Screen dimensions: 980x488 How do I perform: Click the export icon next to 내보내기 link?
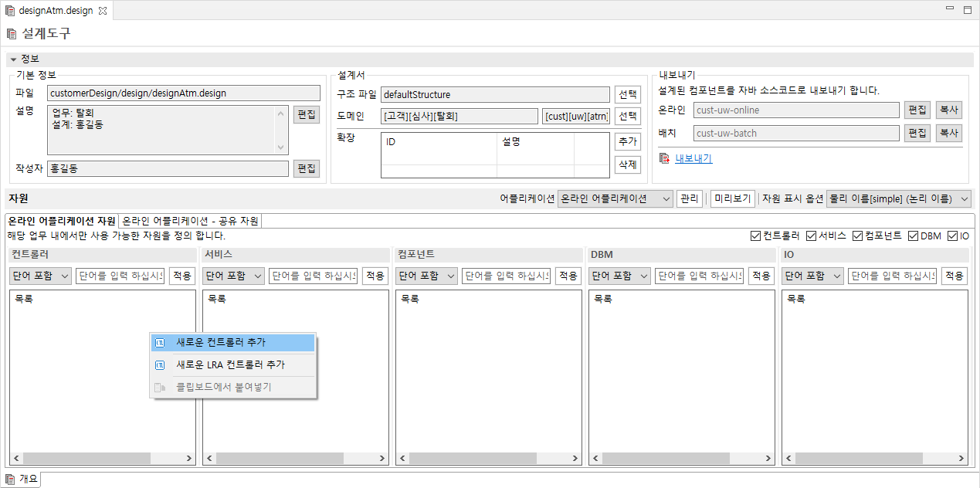point(666,157)
